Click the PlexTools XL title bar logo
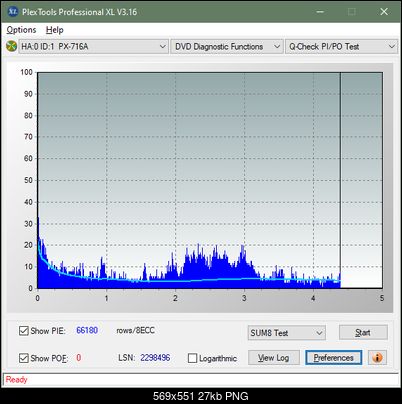Image resolution: width=402 pixels, height=404 pixels. [12, 12]
